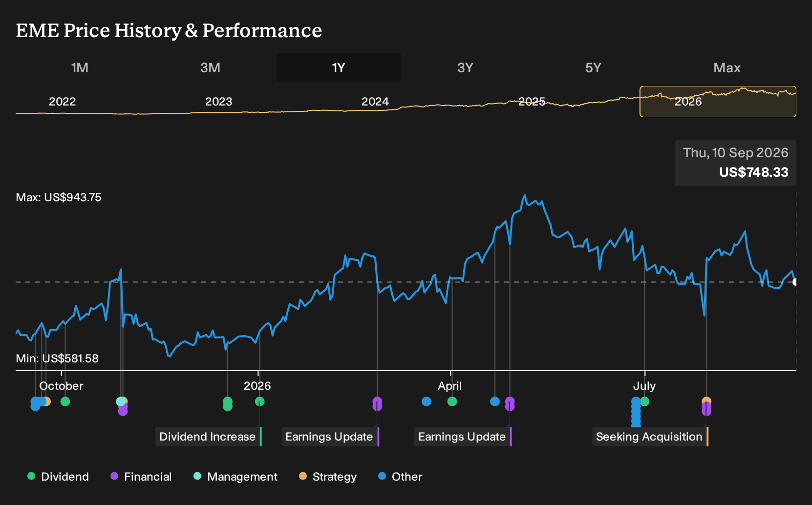
Task: Show the Max price history range
Action: pos(727,67)
